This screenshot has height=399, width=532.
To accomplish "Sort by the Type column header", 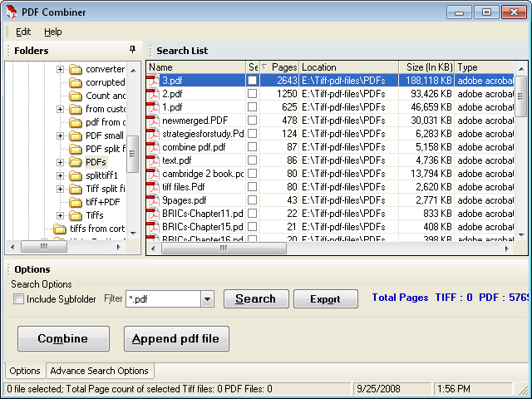I will click(484, 67).
